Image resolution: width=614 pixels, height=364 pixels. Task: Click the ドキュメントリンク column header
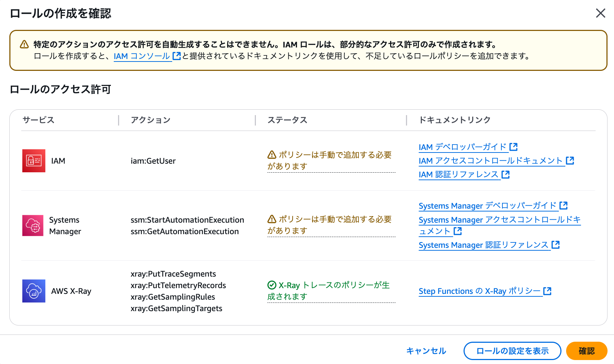click(455, 120)
